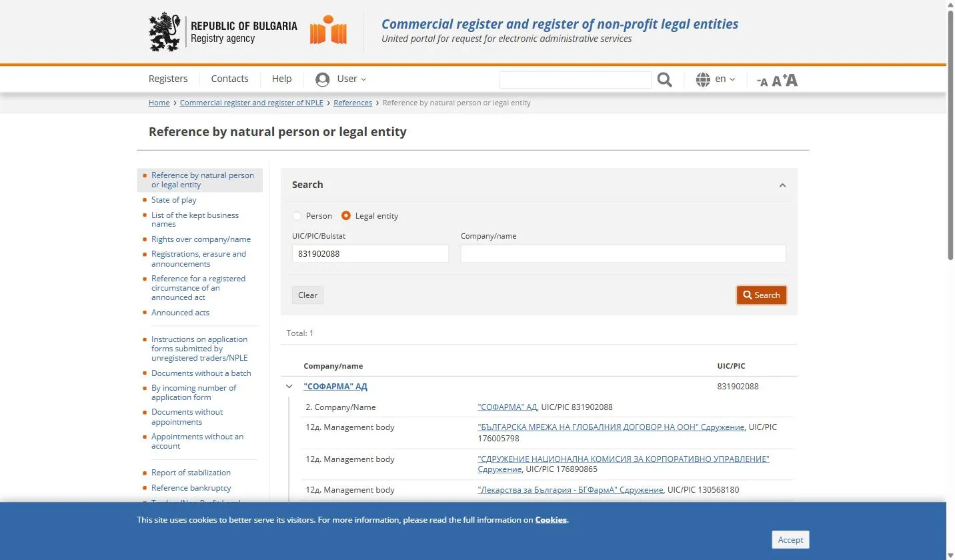This screenshot has height=560, width=955.
Task: Open Reference for a registered circumstance link
Action: tap(198, 288)
